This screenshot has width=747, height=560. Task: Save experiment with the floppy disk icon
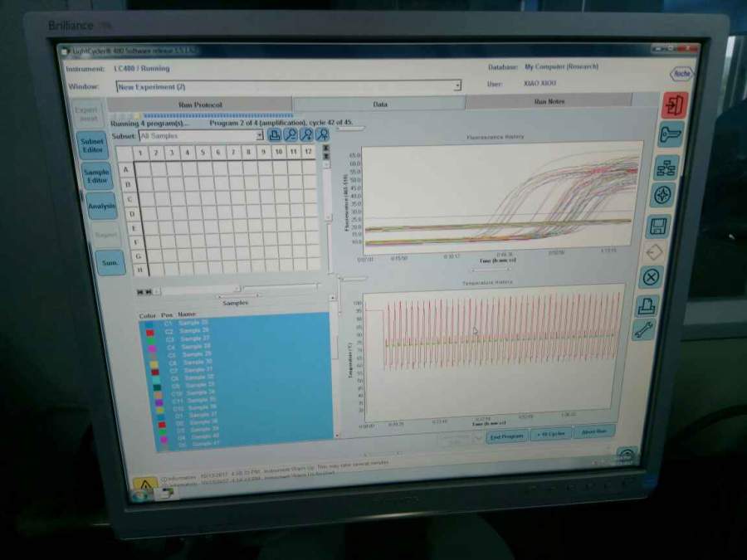pos(658,226)
